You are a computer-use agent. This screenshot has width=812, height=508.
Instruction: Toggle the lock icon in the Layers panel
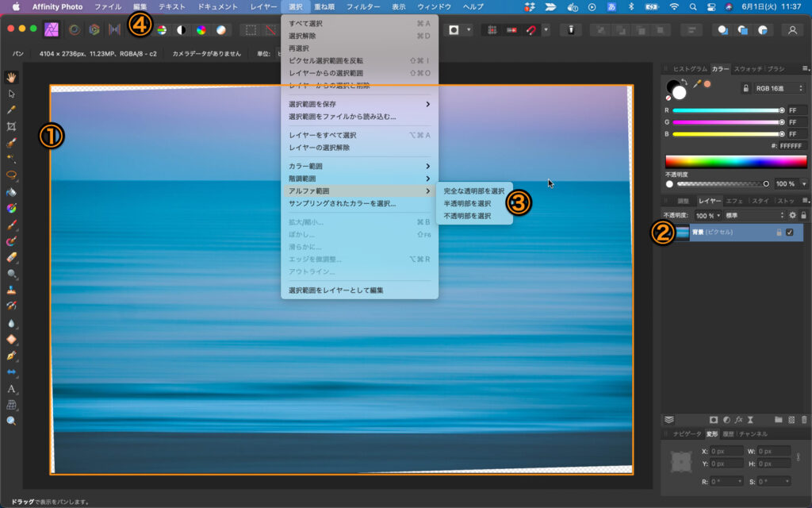coord(803,215)
